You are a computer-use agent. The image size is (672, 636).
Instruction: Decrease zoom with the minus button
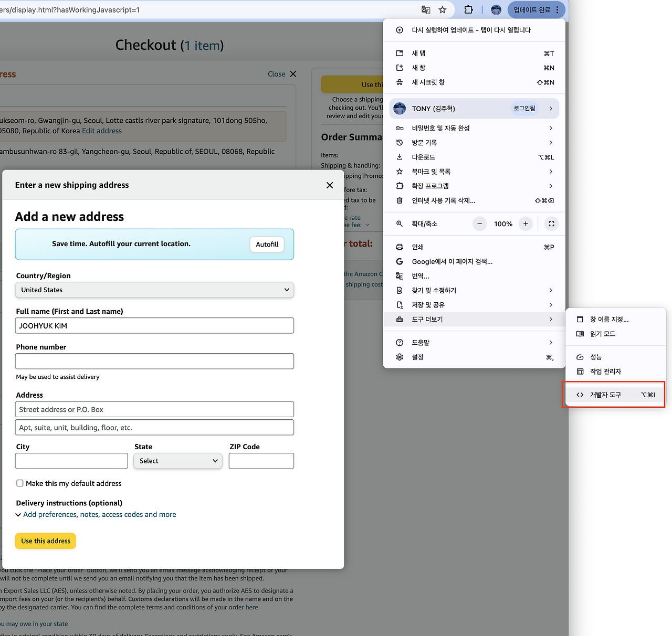(479, 224)
